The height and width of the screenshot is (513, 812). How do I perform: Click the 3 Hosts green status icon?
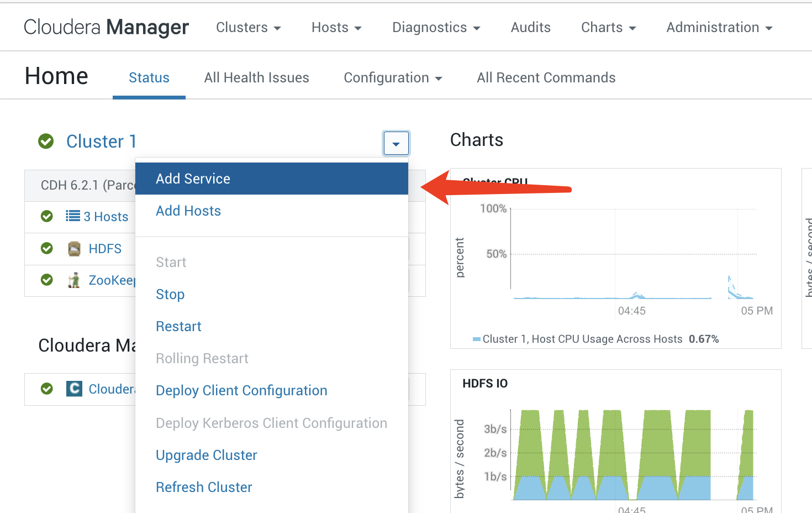click(47, 216)
